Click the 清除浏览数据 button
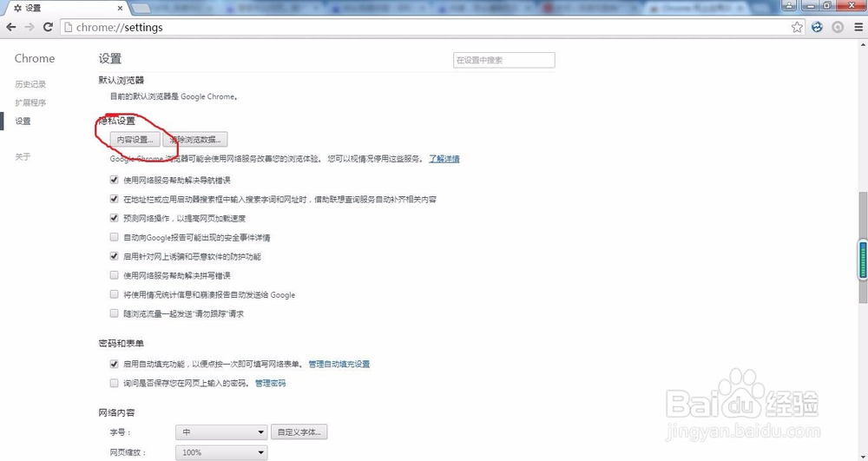 (195, 140)
